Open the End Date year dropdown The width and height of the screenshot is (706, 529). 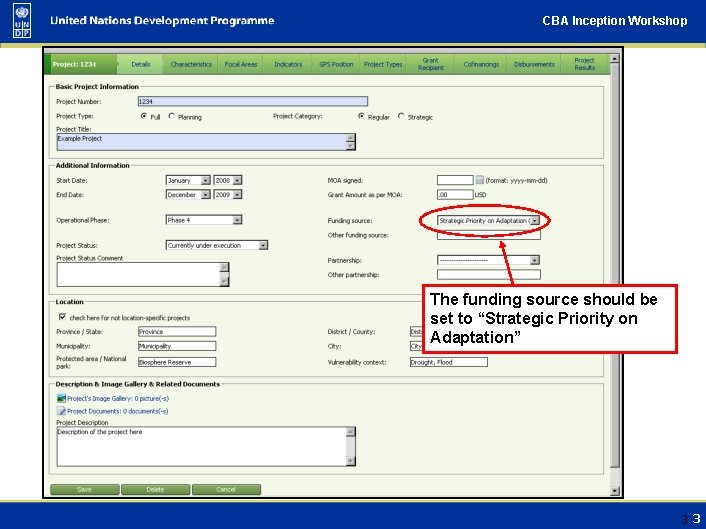point(237,194)
